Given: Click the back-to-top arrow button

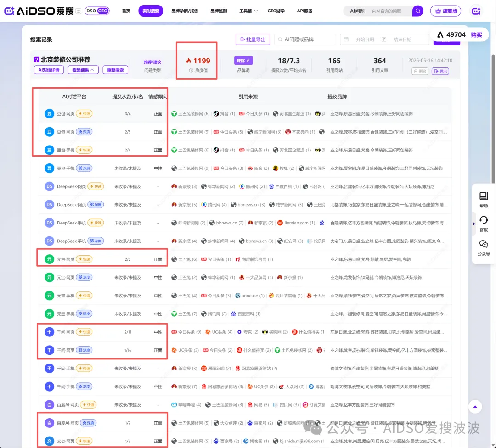Looking at the screenshot, I should tap(475, 407).
